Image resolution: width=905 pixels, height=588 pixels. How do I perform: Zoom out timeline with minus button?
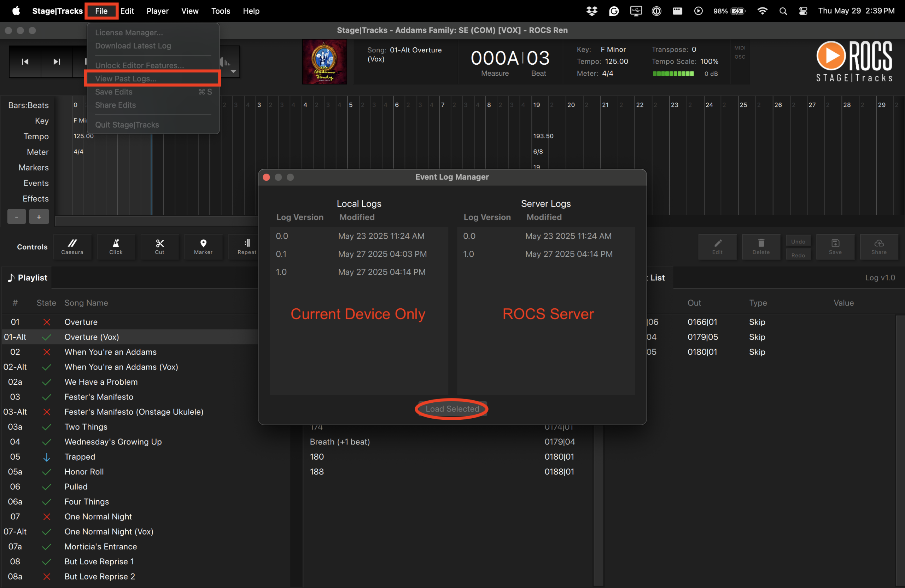[16, 217]
